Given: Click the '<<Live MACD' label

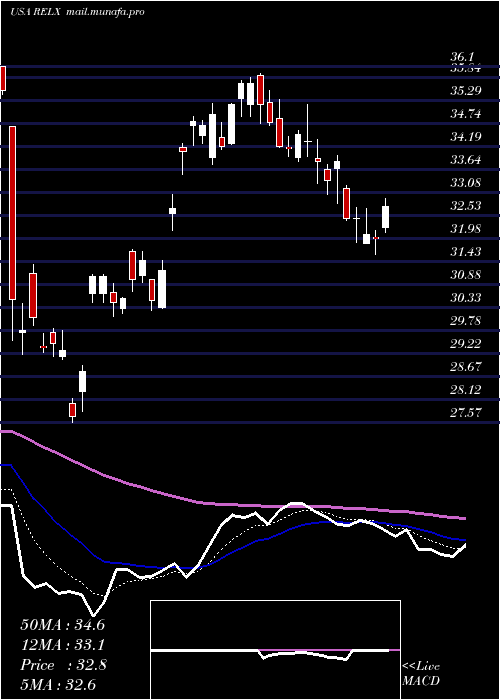Looking at the screenshot, I should pos(421,674).
